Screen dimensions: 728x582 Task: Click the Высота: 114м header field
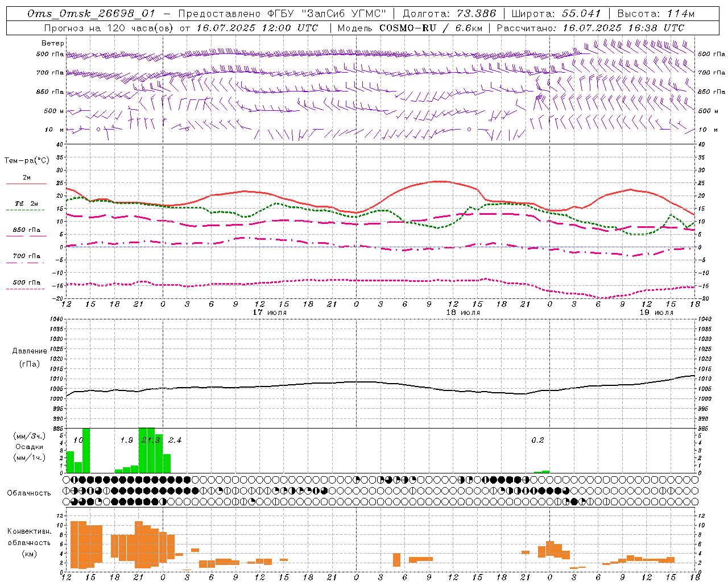(x=656, y=14)
